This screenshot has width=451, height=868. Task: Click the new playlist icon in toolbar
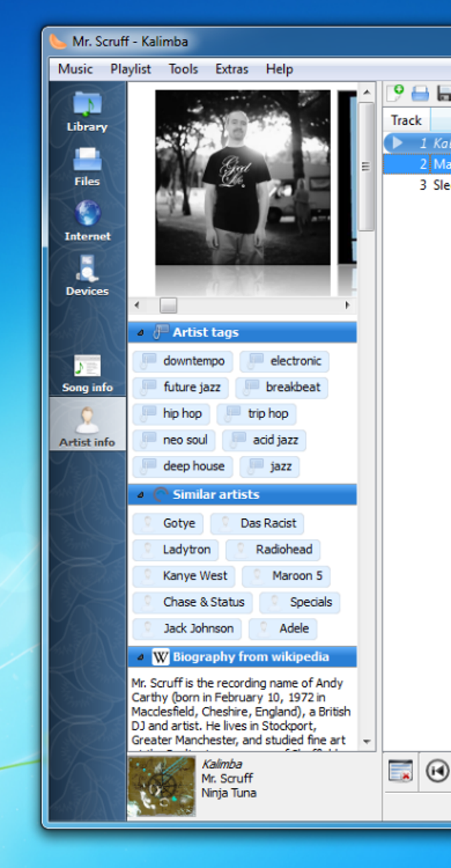(395, 93)
